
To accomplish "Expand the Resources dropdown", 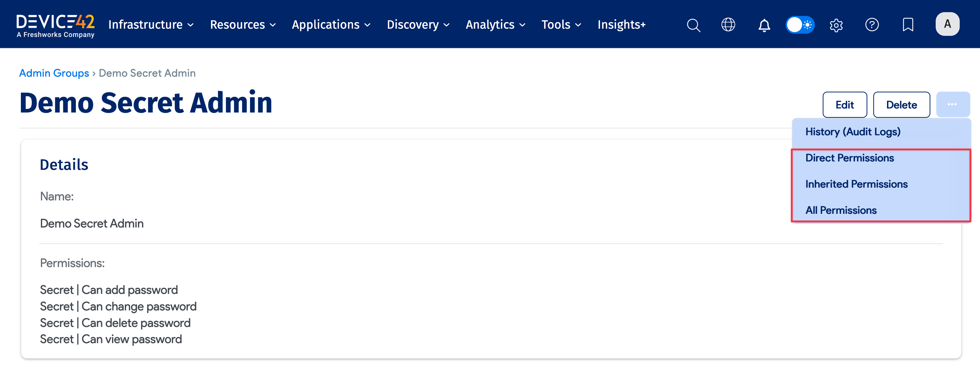I will point(242,25).
